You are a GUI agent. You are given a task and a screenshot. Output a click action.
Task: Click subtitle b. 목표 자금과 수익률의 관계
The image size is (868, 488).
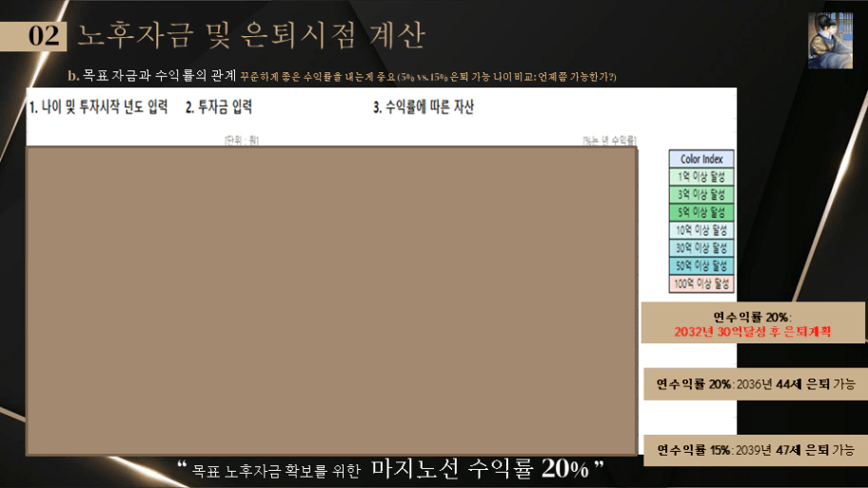[x=151, y=75]
